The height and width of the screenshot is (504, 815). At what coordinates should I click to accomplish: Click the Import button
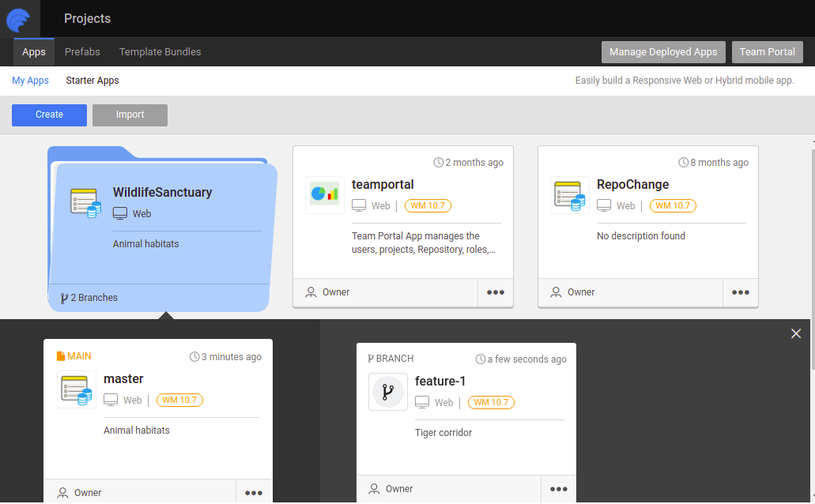tap(130, 115)
